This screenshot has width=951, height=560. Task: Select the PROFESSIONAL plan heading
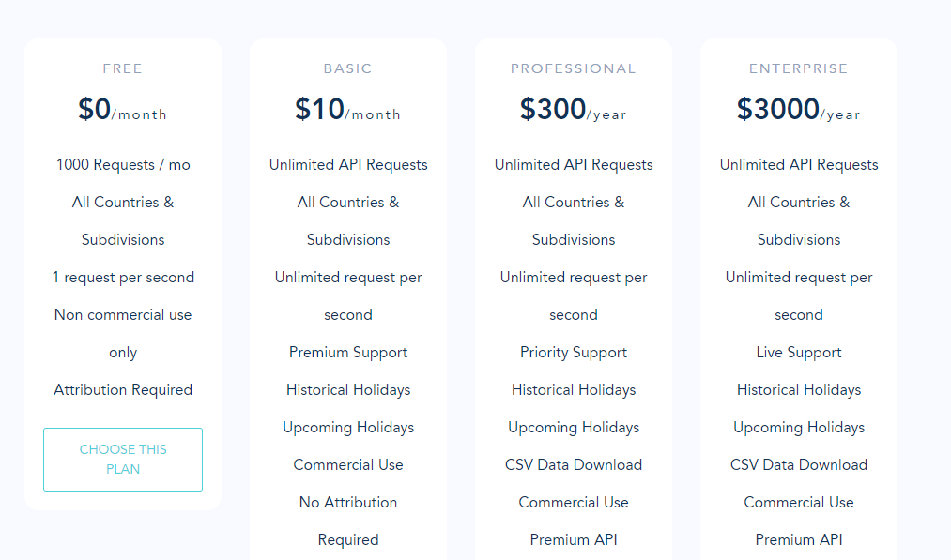click(x=574, y=68)
